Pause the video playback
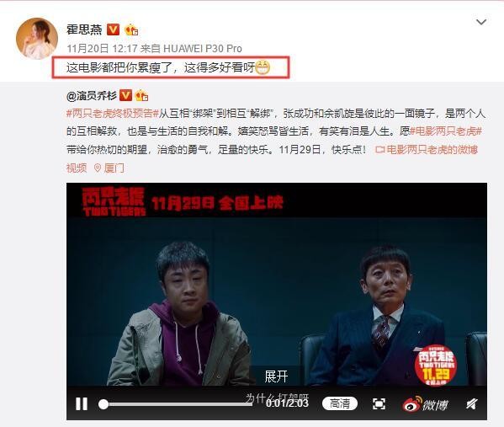Viewport: 504px width, 427px height. tap(82, 403)
